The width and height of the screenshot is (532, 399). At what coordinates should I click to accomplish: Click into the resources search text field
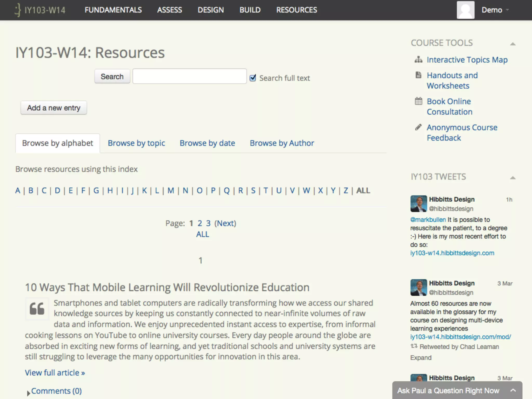[189, 76]
